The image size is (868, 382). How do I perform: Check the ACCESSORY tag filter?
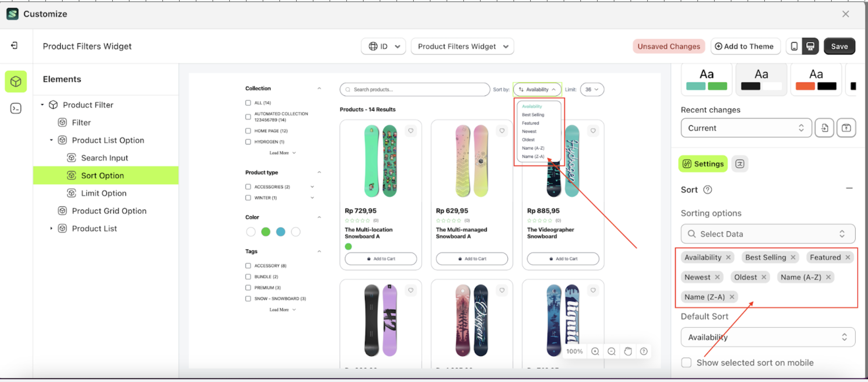[x=248, y=266]
